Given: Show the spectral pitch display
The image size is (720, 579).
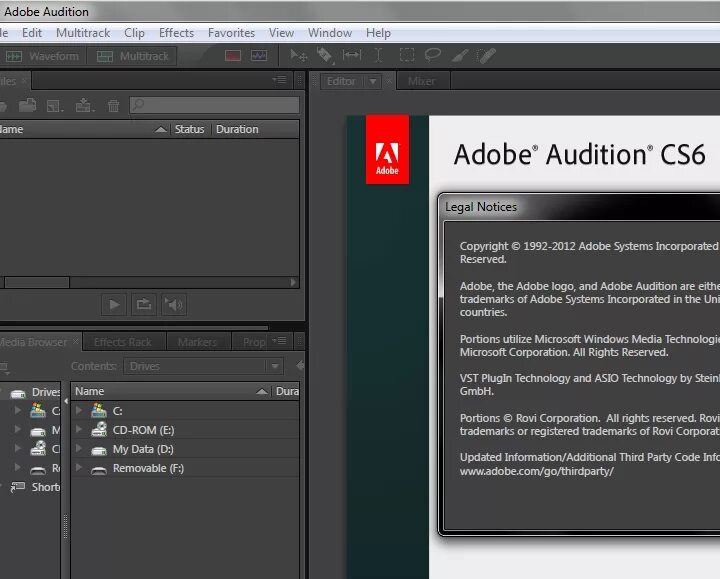Looking at the screenshot, I should [259, 56].
